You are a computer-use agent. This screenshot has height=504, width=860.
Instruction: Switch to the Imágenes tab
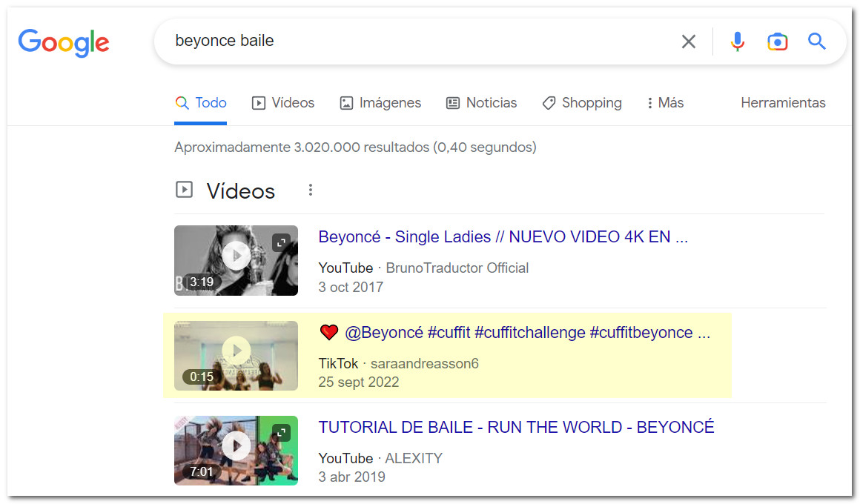pyautogui.click(x=380, y=103)
